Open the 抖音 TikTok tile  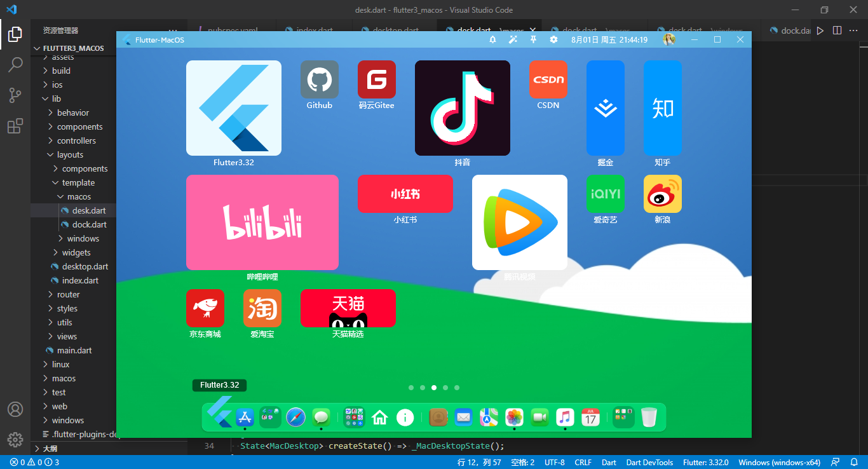pyautogui.click(x=463, y=108)
